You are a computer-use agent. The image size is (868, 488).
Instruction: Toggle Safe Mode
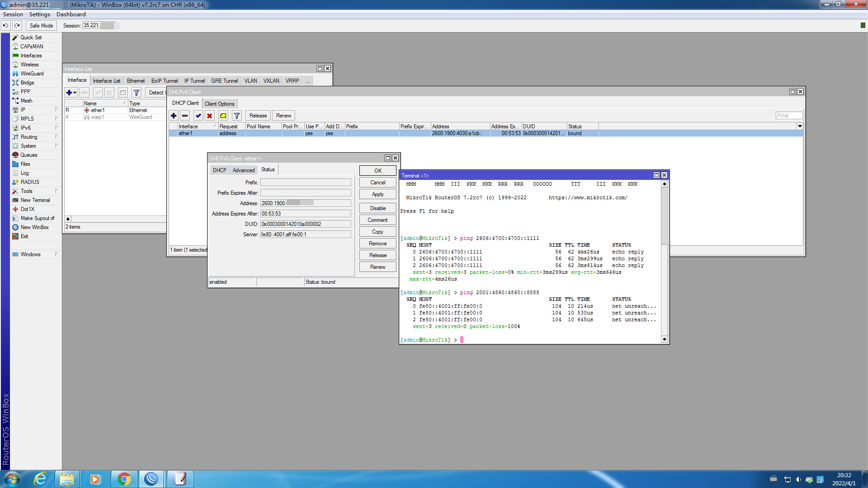tap(41, 26)
